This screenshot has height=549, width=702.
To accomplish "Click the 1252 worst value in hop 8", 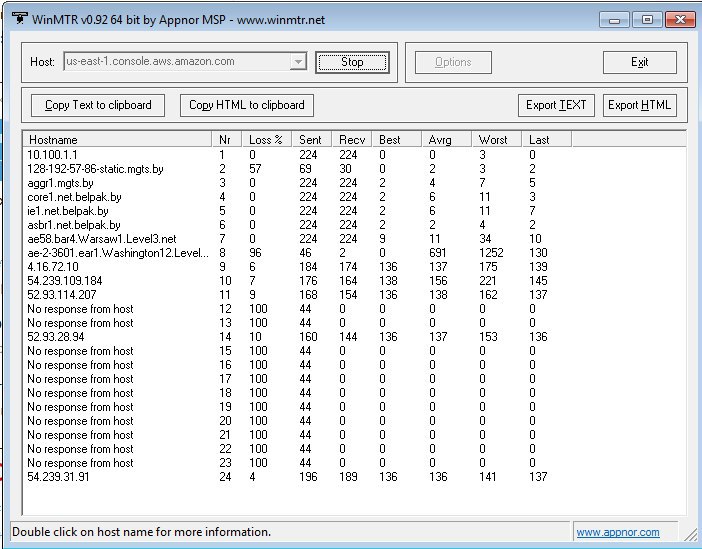I will tap(491, 253).
